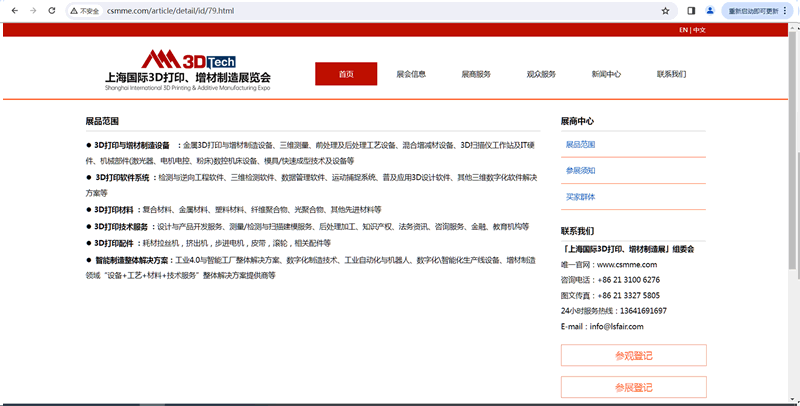Image resolution: width=800 pixels, height=406 pixels.
Task: Switch language to 中文
Action: click(699, 30)
